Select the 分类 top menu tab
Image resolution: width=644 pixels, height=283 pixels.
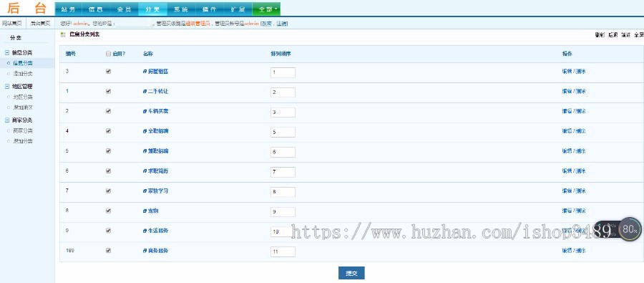[153, 9]
